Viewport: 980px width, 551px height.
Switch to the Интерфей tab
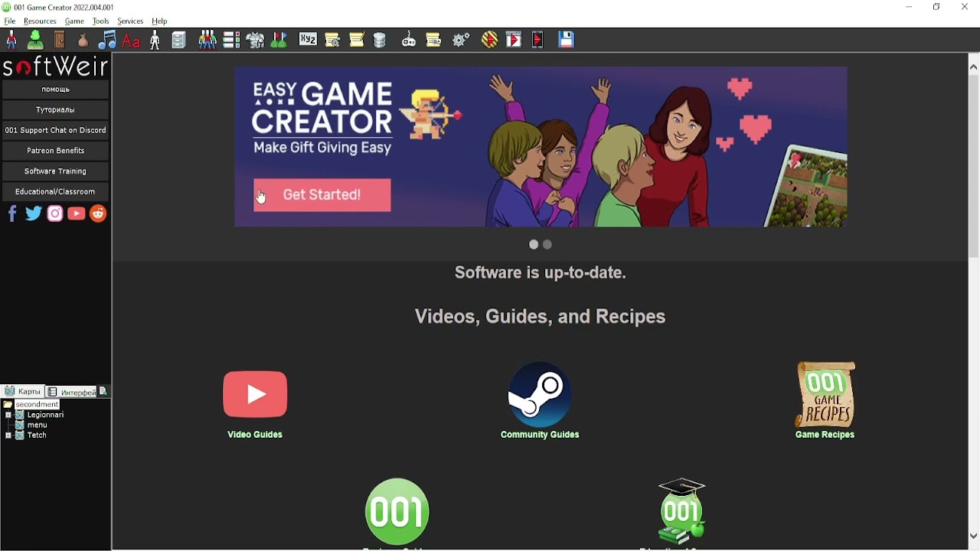click(72, 393)
